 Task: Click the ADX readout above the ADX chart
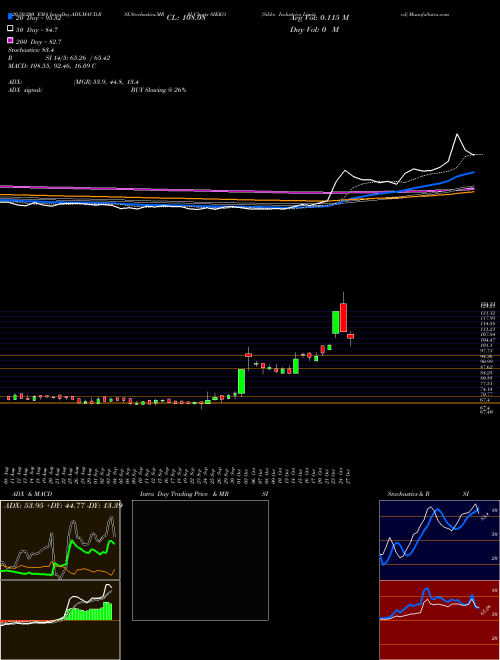click(62, 506)
